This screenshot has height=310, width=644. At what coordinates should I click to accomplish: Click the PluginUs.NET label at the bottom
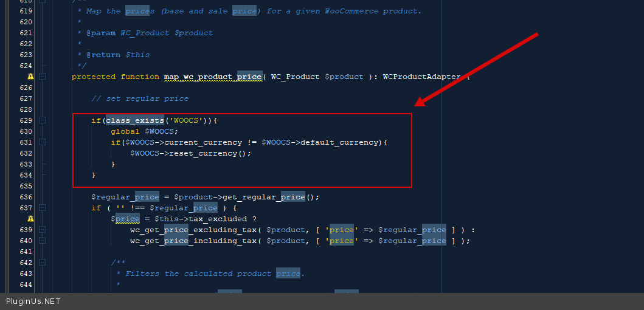coord(33,301)
